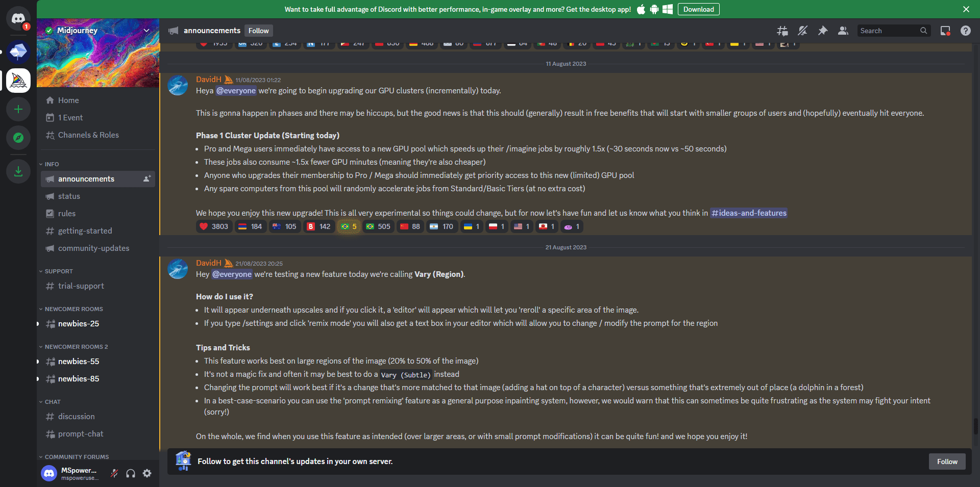Toggle the Armenia flag reaction with 184

tap(250, 226)
